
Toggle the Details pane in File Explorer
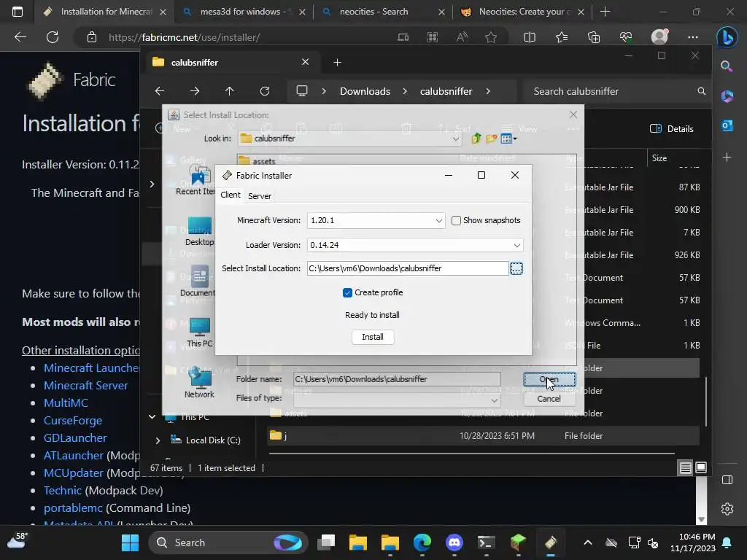(x=671, y=128)
